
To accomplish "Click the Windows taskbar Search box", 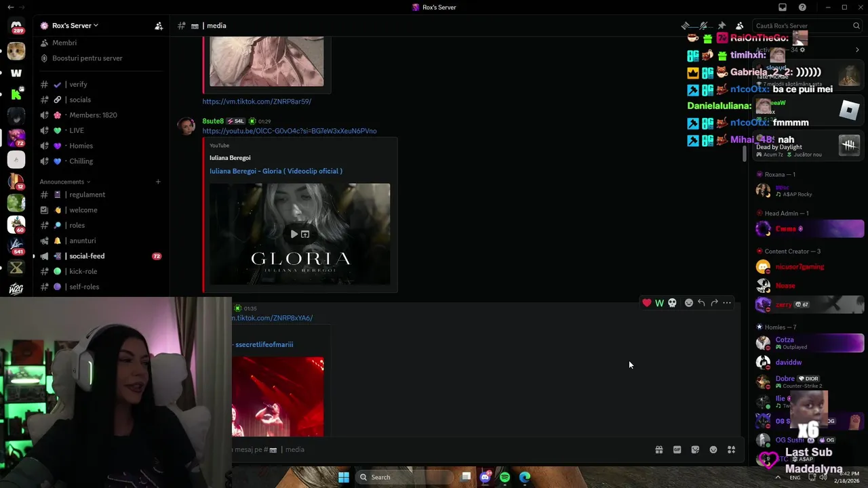I will pos(404,477).
